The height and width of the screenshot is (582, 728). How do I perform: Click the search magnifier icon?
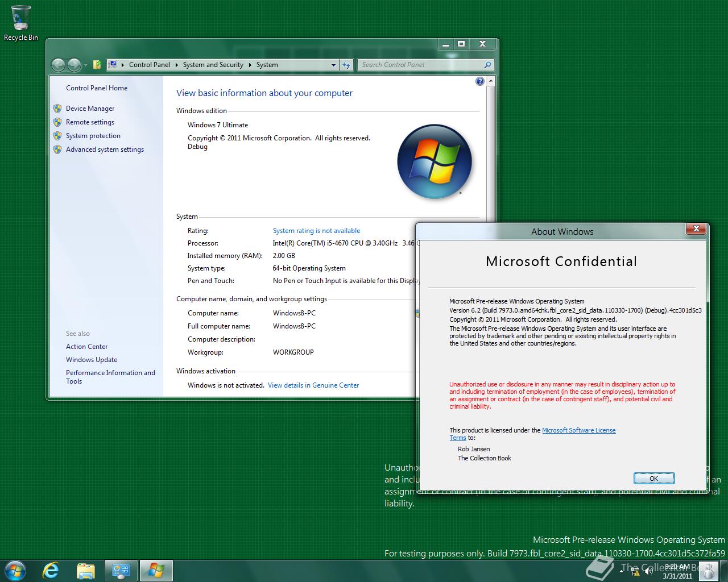coord(487,65)
